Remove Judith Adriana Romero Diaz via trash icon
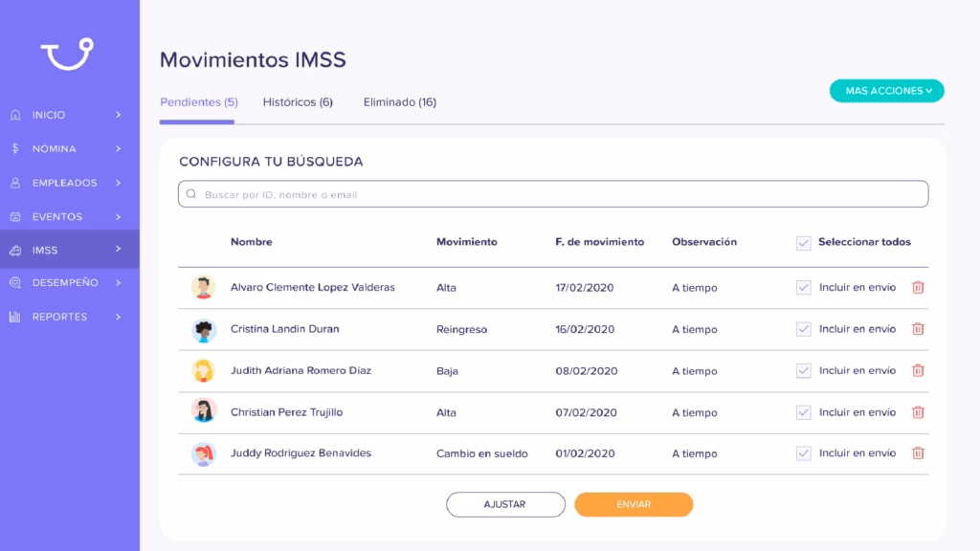980x551 pixels. [x=918, y=370]
